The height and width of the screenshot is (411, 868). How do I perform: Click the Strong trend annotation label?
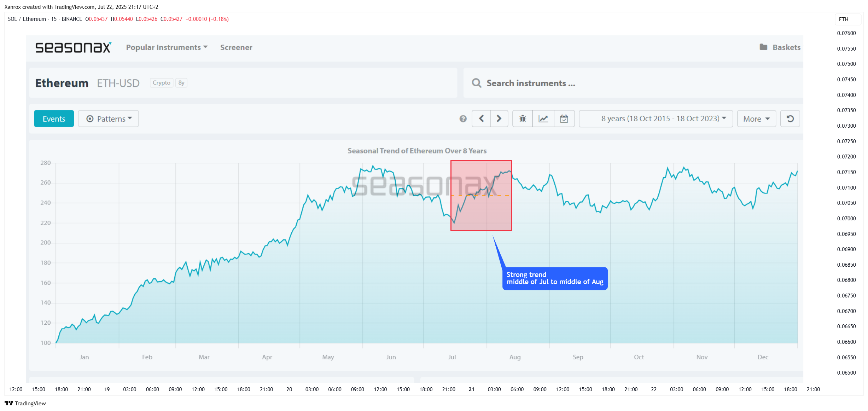click(x=555, y=278)
